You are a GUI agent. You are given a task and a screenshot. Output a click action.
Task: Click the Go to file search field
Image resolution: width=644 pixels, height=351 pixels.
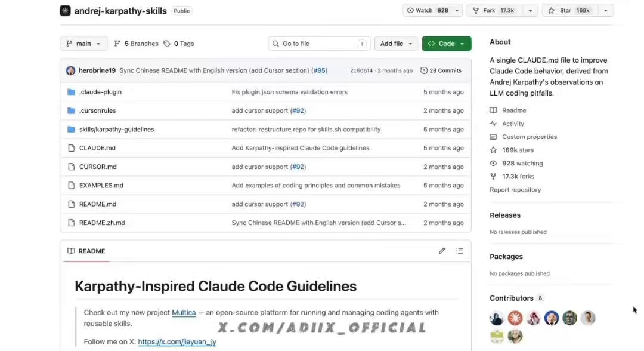[319, 44]
